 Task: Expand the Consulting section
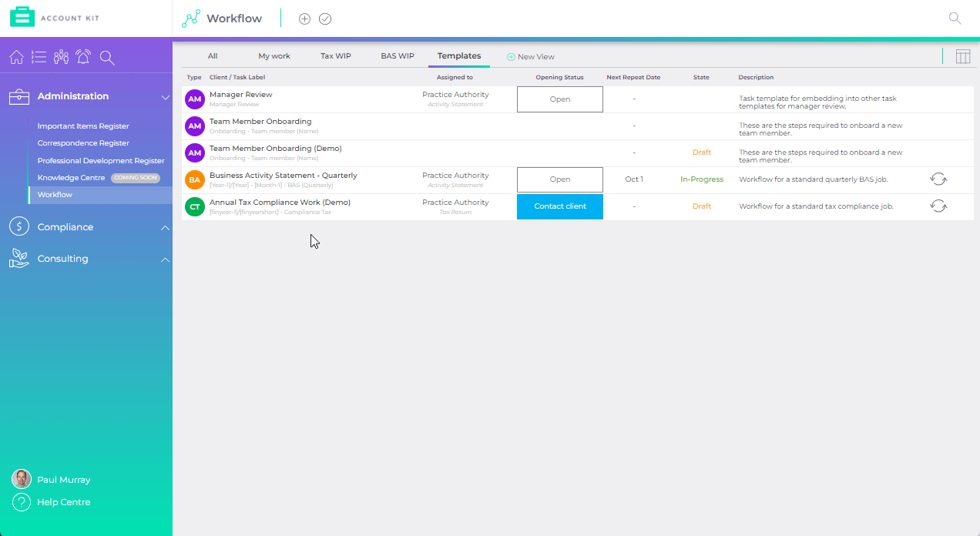point(165,260)
